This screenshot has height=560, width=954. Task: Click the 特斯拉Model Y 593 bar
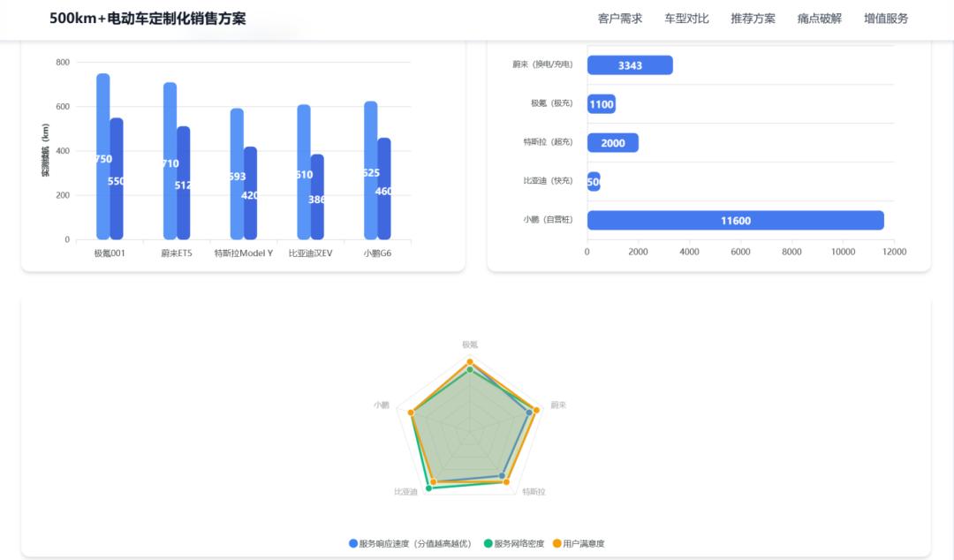click(x=237, y=174)
